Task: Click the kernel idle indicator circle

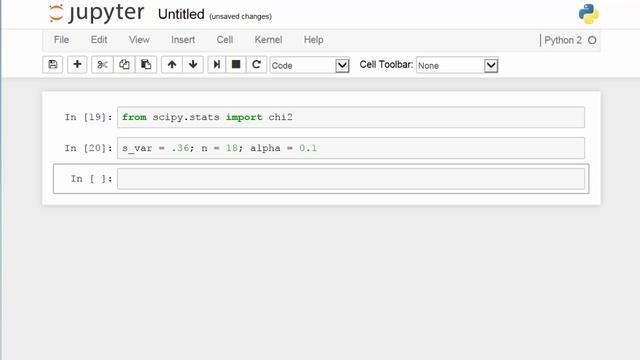Action: (x=592, y=40)
